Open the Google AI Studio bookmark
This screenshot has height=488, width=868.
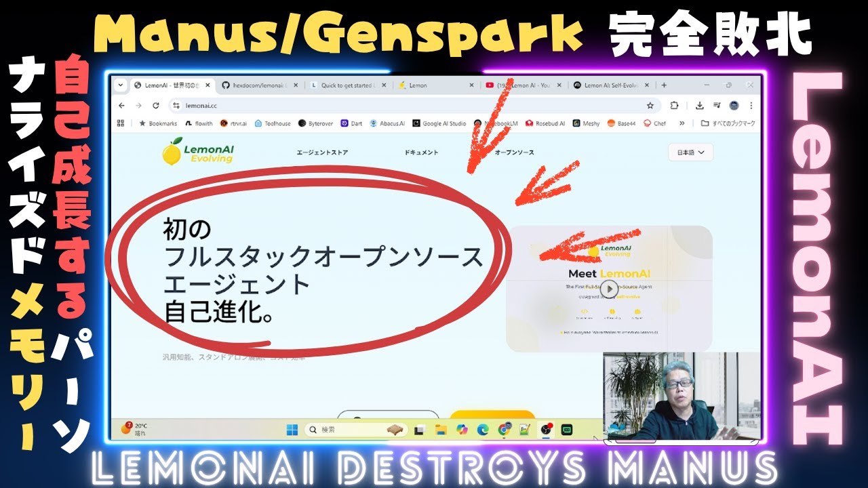tap(439, 123)
